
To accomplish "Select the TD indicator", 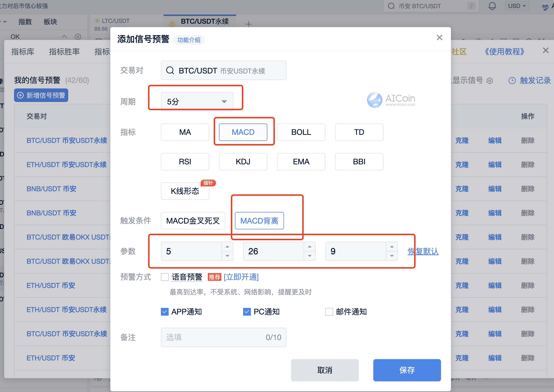I will (x=359, y=132).
